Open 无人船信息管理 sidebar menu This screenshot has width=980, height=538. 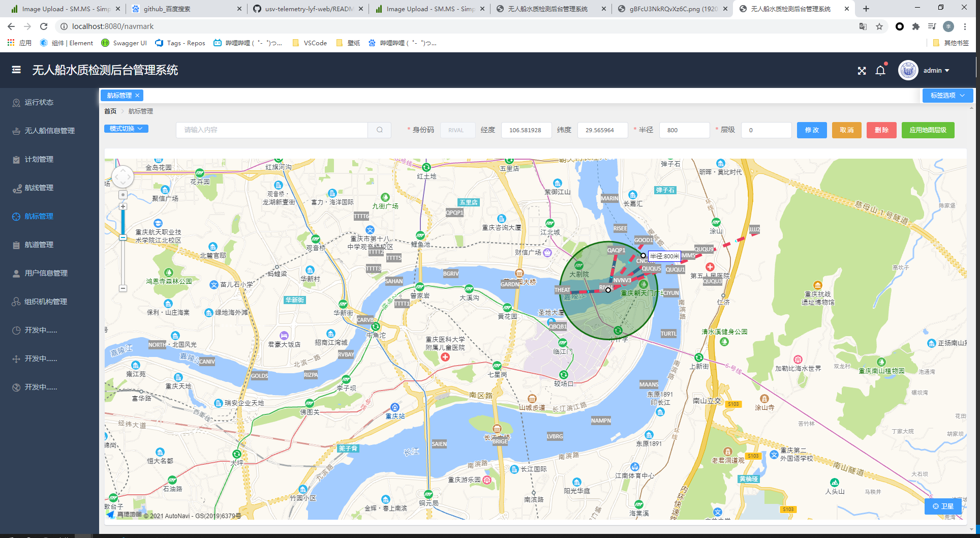pyautogui.click(x=49, y=131)
